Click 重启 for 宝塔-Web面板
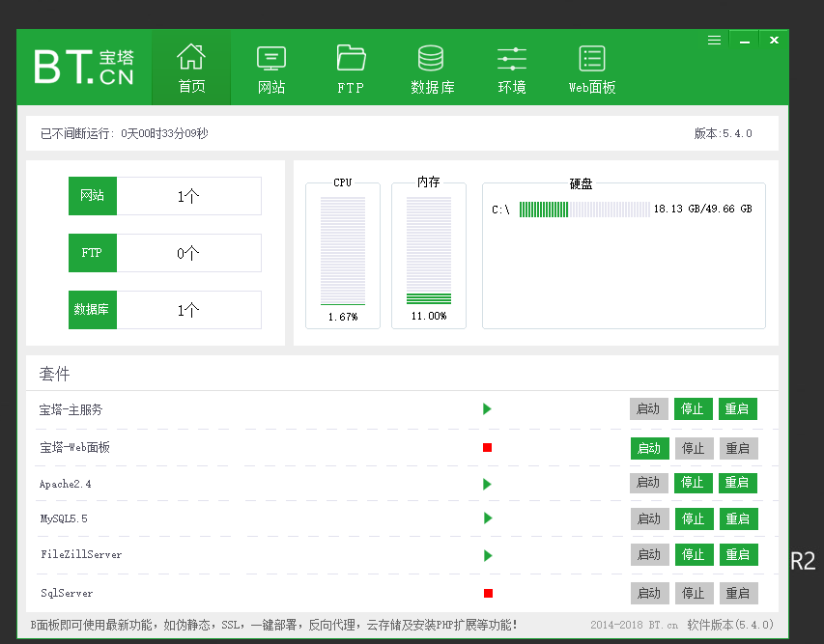The height and width of the screenshot is (644, 824). 738,448
